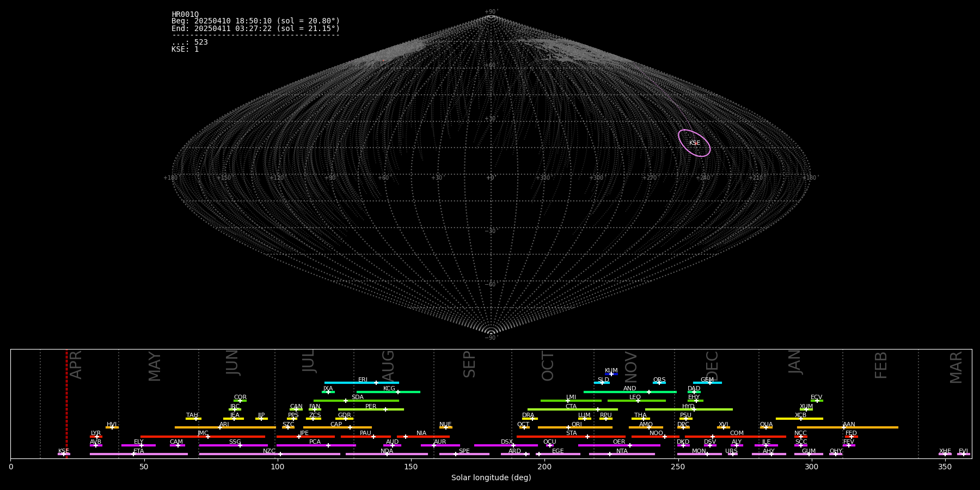The image size is (980, 490).
Task: Click the '...: 523' count line
Action: 189,42
